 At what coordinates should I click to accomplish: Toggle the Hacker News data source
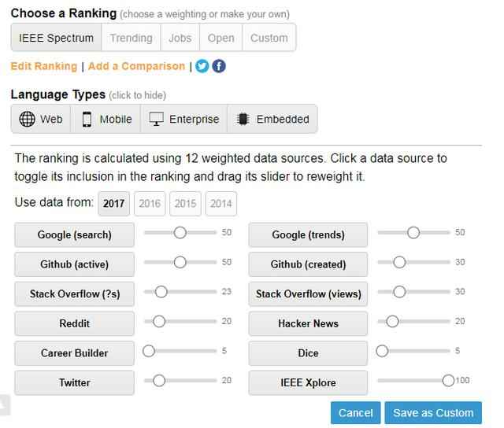click(x=308, y=323)
